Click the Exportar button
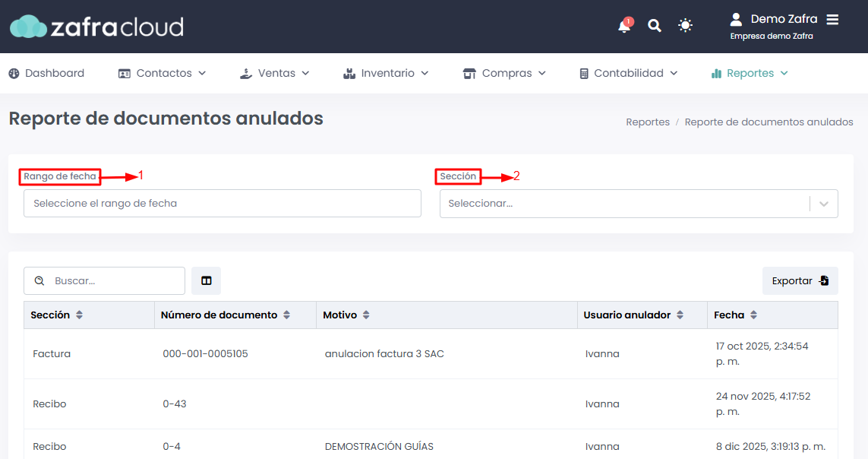 coord(800,280)
